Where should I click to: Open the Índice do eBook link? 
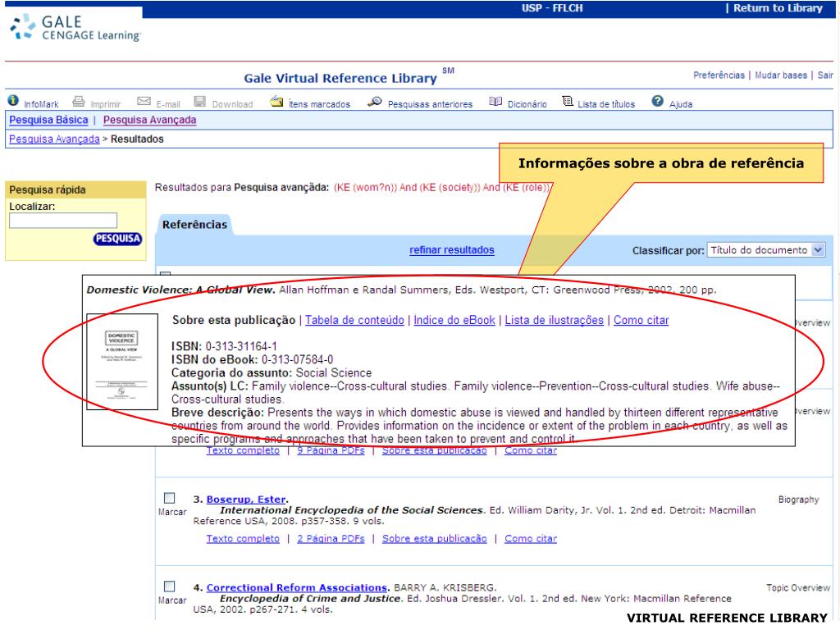pos(454,321)
